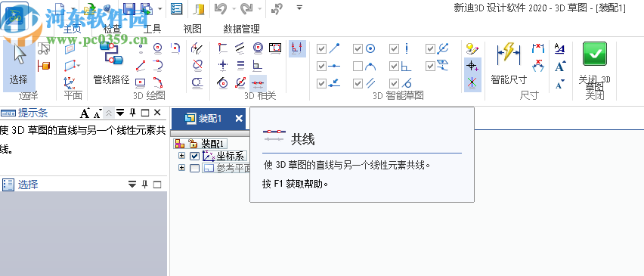Pick the rectangle tool in 3D 绘图
This screenshot has width=644, height=276.
(x=141, y=82)
